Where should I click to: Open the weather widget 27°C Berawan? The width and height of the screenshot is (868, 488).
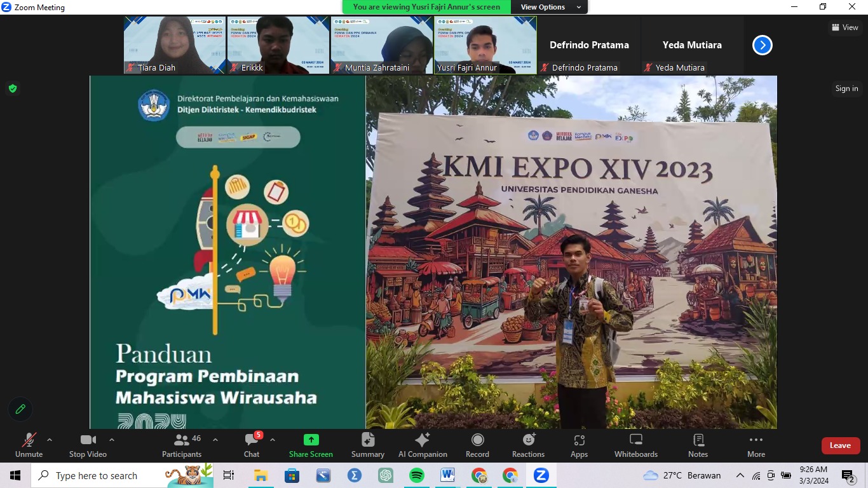coord(682,475)
